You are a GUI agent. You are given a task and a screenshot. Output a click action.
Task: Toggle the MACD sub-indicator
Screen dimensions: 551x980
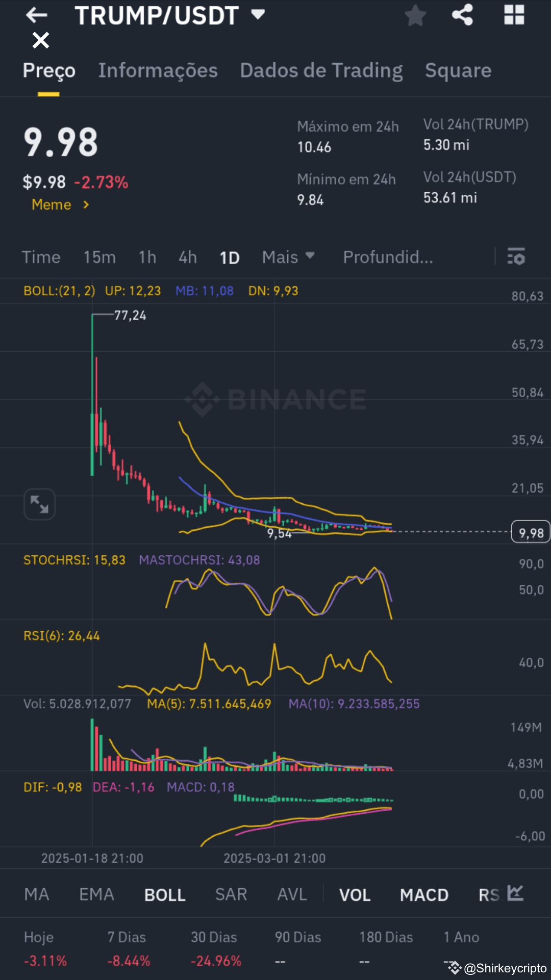(x=424, y=895)
